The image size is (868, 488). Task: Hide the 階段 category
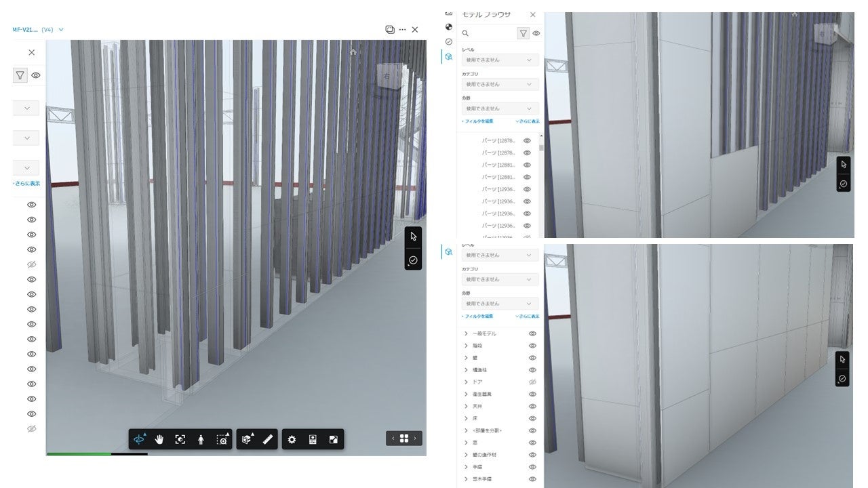click(x=532, y=346)
